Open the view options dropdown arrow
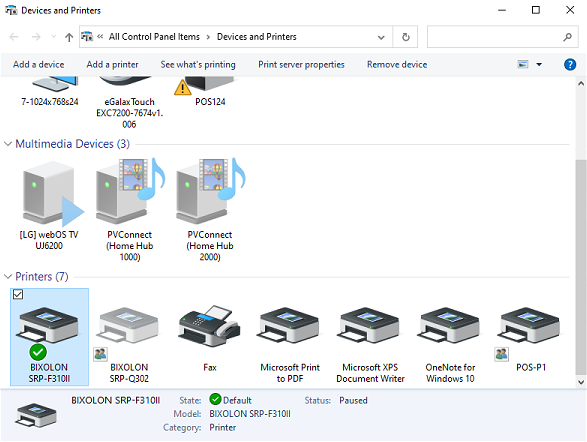 coord(539,64)
